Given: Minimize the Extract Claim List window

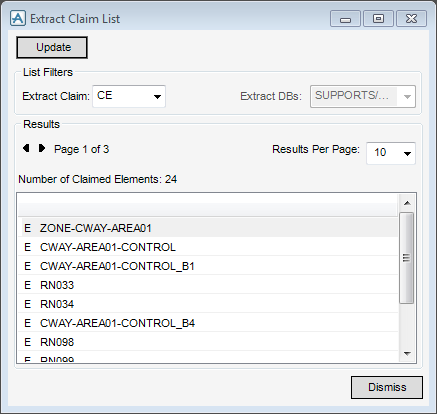Looking at the screenshot, I should coord(345,19).
